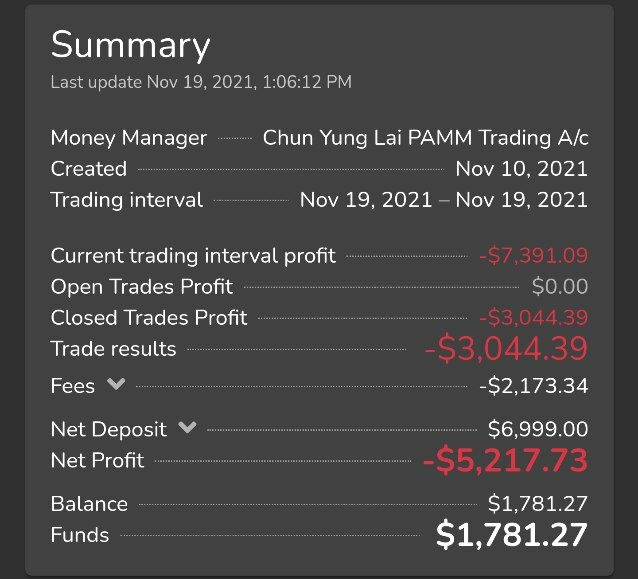Click the Current trading interval profit value

(x=533, y=256)
